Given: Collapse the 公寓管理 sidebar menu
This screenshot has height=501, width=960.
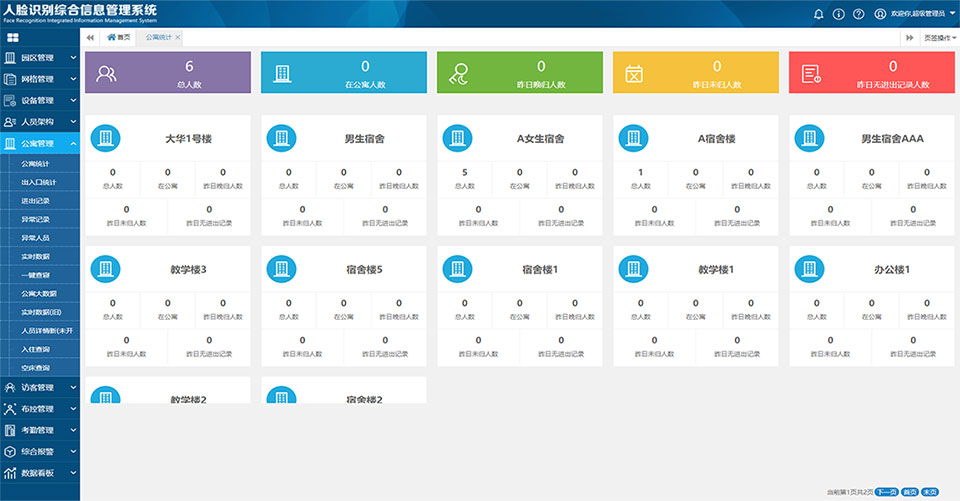Looking at the screenshot, I should 40,143.
